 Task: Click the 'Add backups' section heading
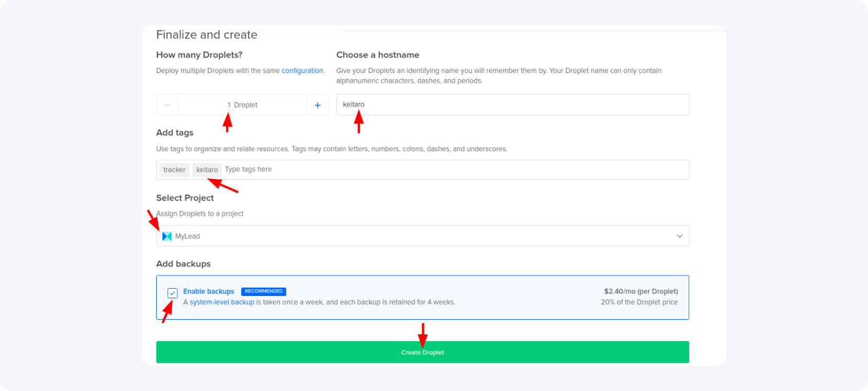pos(183,263)
